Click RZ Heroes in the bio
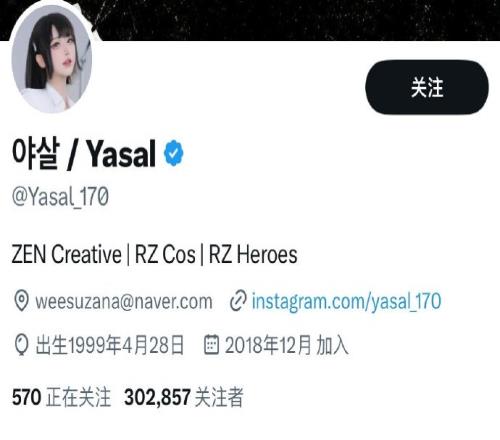This screenshot has height=440, width=500. tap(253, 254)
